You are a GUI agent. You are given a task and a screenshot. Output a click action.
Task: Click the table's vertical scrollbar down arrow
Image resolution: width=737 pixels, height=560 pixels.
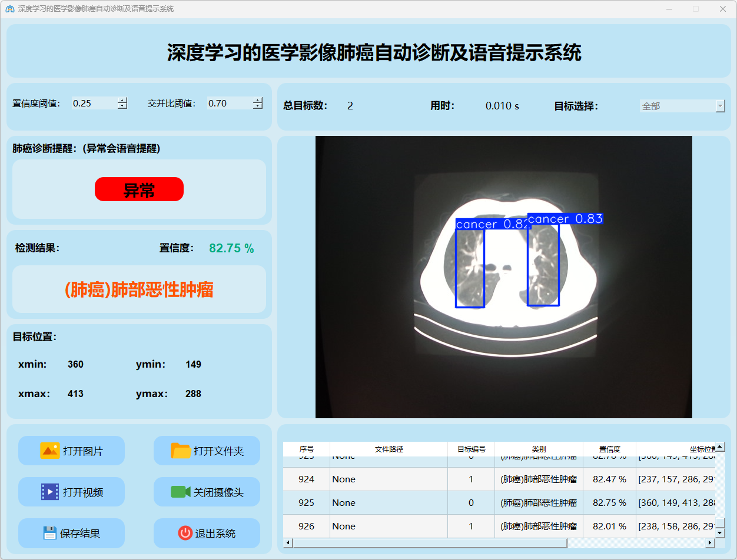(x=720, y=532)
